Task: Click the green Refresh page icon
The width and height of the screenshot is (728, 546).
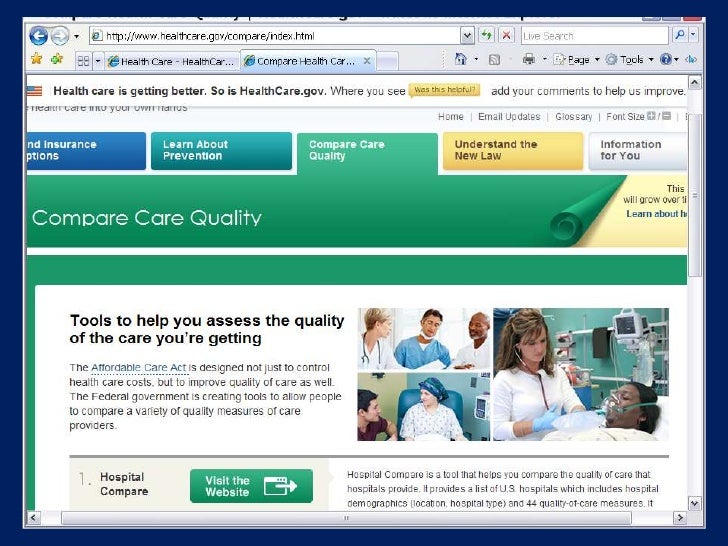Action: [486, 35]
